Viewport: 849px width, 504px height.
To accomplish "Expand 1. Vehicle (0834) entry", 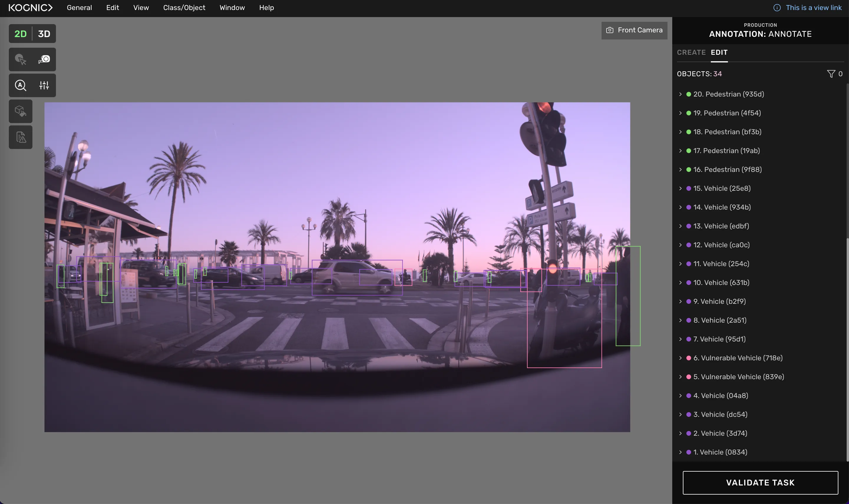I will (x=680, y=452).
